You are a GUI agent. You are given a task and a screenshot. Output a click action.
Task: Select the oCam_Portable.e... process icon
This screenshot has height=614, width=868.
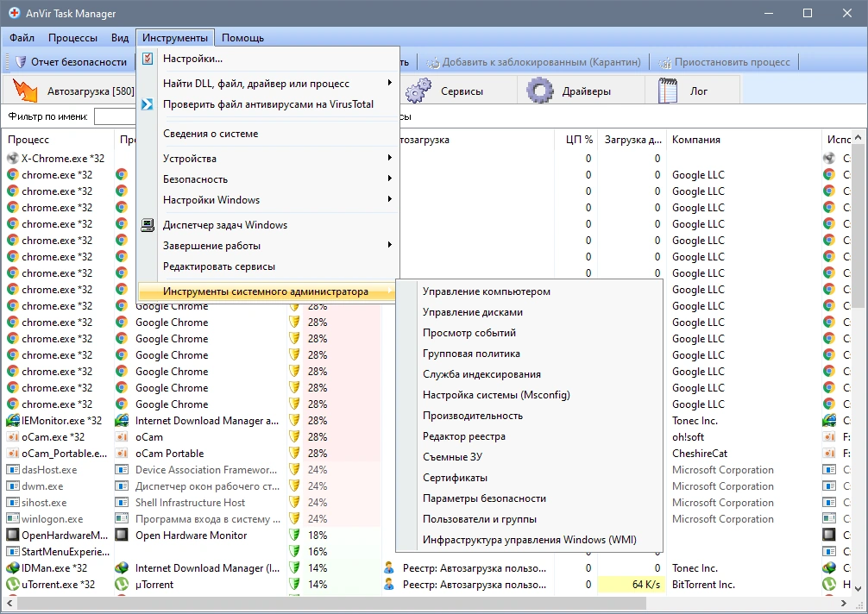(x=13, y=453)
